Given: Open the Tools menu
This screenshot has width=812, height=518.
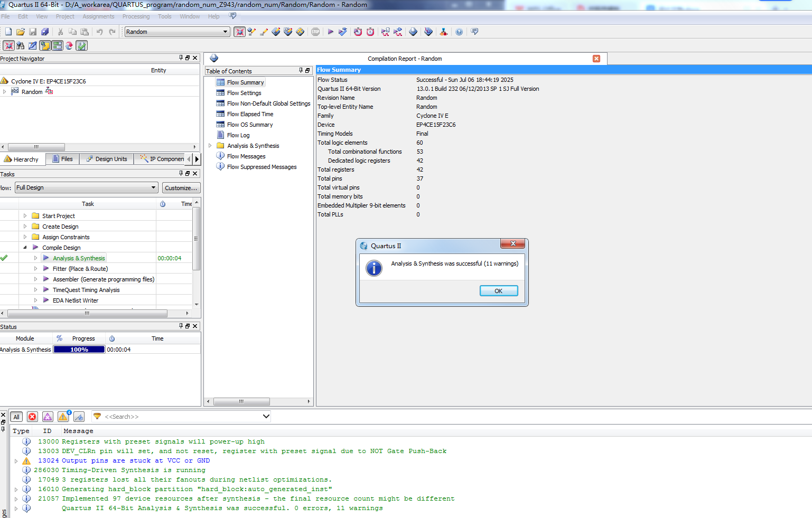Looking at the screenshot, I should point(165,16).
